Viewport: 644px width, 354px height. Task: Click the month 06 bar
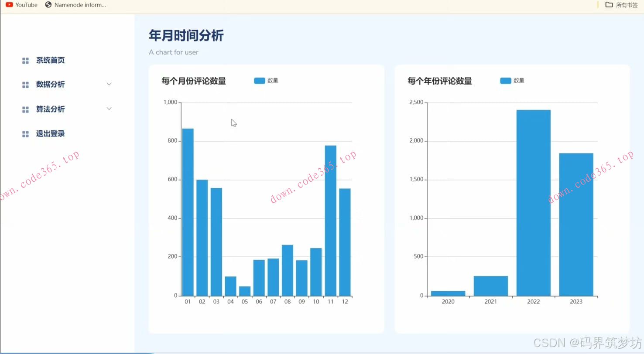click(x=259, y=278)
